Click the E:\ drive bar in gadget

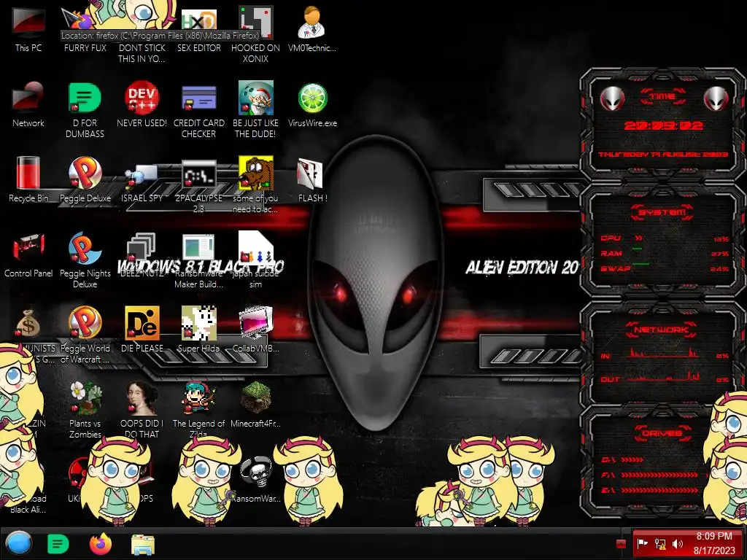649,490
